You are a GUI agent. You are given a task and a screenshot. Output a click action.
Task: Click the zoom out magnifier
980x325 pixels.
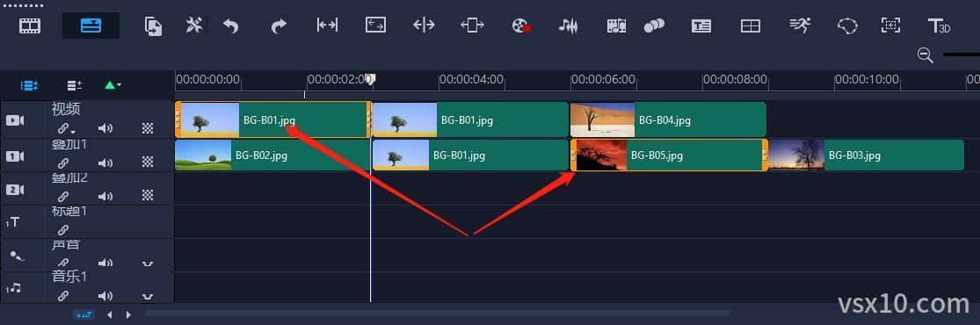point(925,55)
